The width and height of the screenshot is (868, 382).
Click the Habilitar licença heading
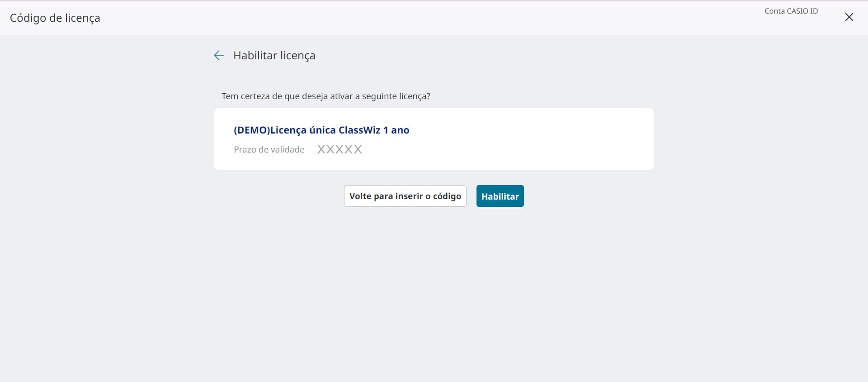pyautogui.click(x=274, y=55)
